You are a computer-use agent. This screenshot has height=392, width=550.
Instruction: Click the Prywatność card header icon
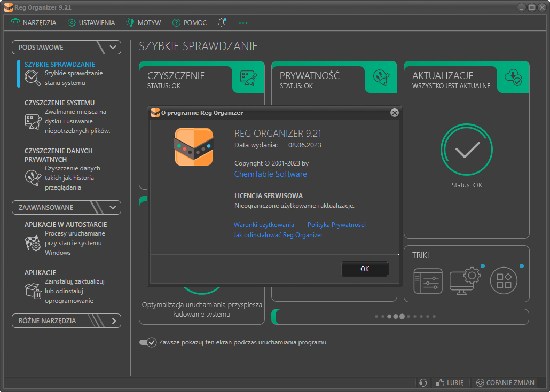point(381,78)
